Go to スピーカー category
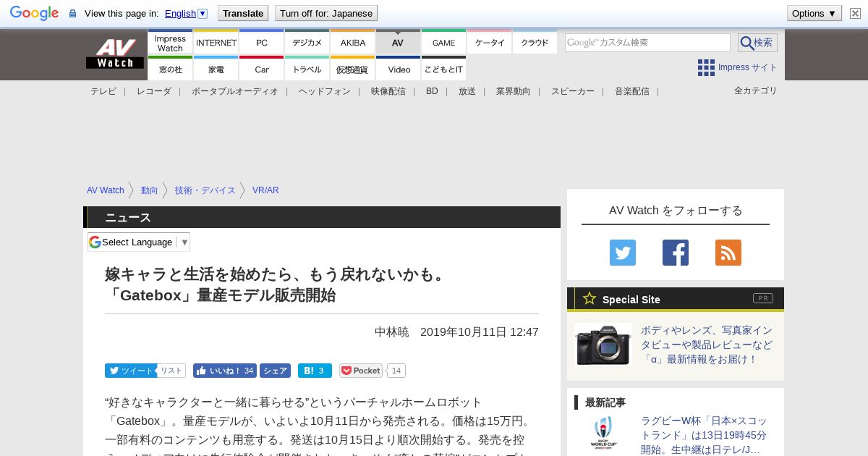The image size is (868, 456). point(573,91)
